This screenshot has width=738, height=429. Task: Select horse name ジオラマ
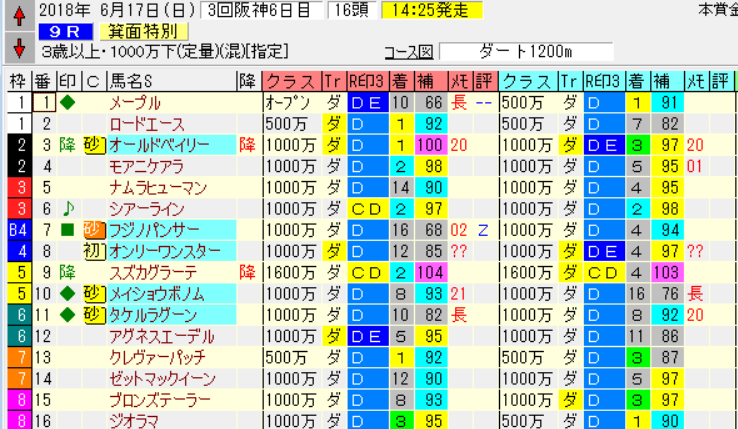point(134,421)
